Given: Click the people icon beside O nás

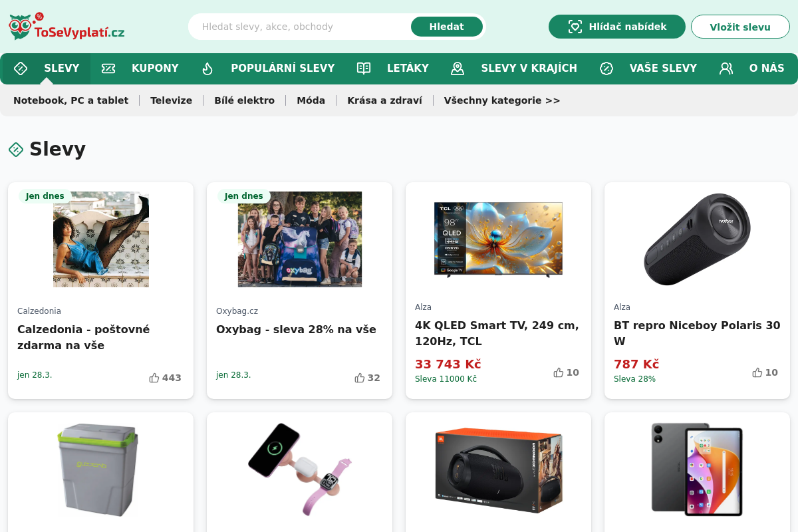Looking at the screenshot, I should [726, 68].
